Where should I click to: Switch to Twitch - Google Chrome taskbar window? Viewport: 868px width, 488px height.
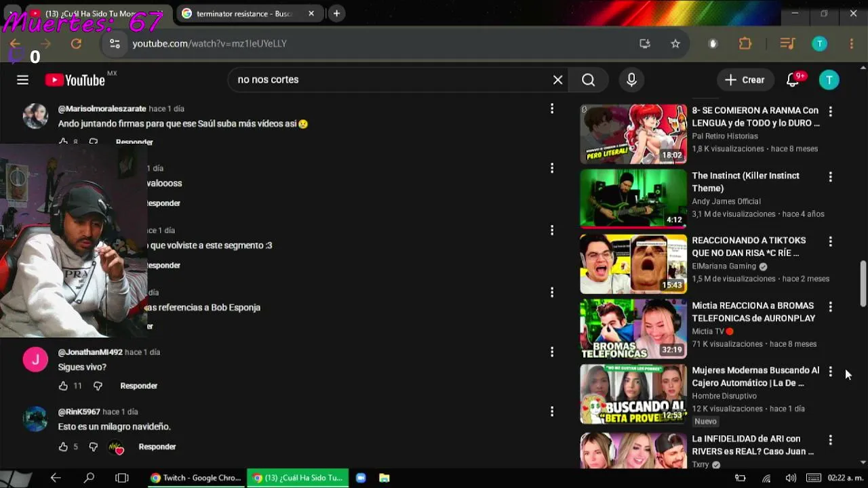point(196,478)
